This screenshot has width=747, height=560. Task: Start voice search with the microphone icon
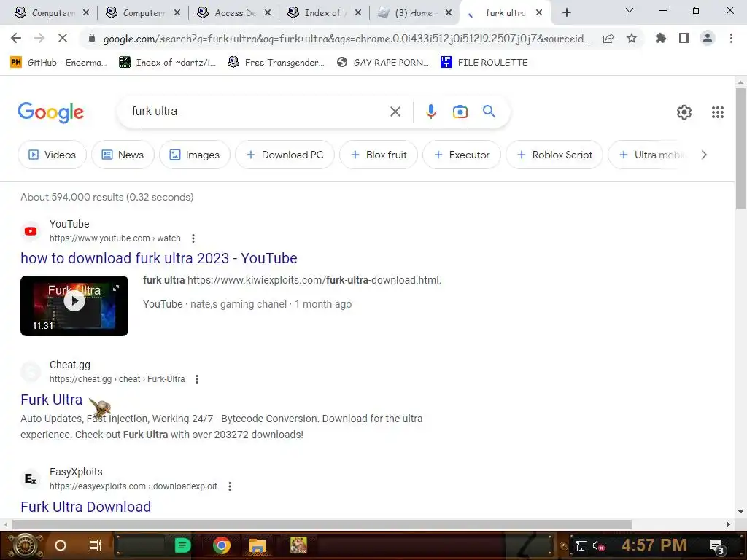click(430, 112)
